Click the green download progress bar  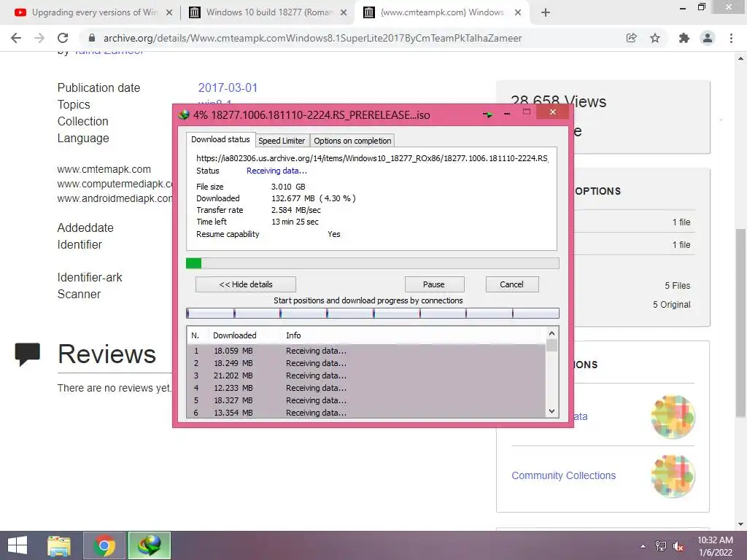click(373, 263)
